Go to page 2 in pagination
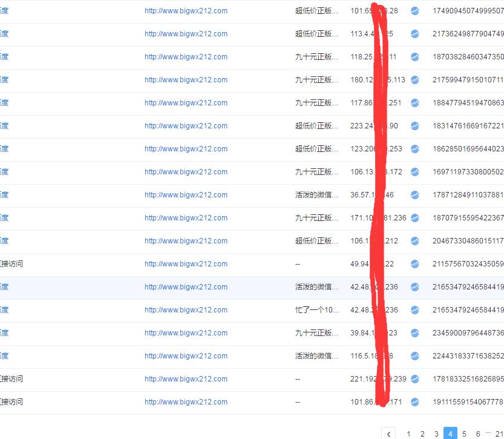The height and width of the screenshot is (439, 504). pos(422,434)
